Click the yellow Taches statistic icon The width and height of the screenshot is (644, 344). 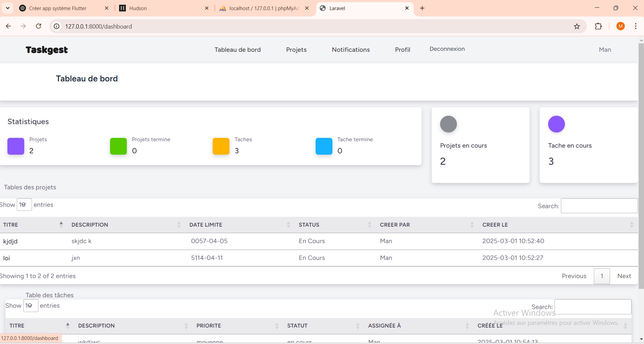221,146
